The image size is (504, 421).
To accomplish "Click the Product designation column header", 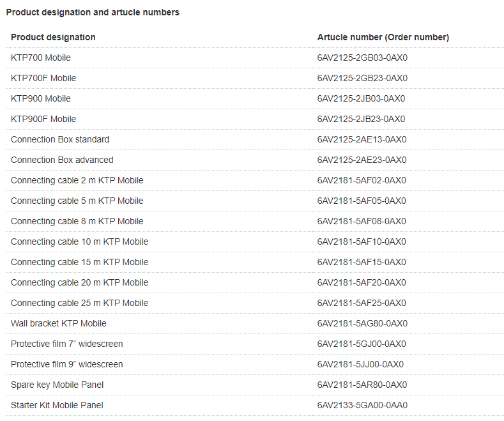I will click(x=53, y=37).
